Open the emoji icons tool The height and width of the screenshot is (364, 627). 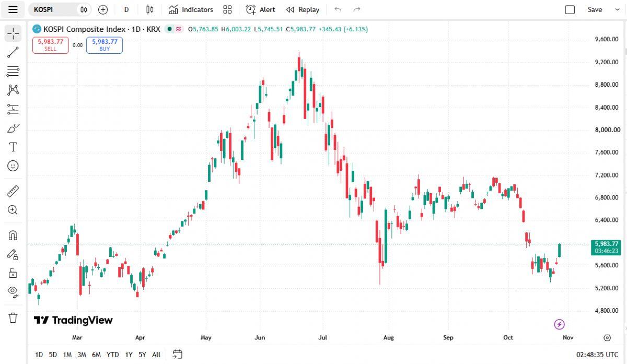coord(13,166)
